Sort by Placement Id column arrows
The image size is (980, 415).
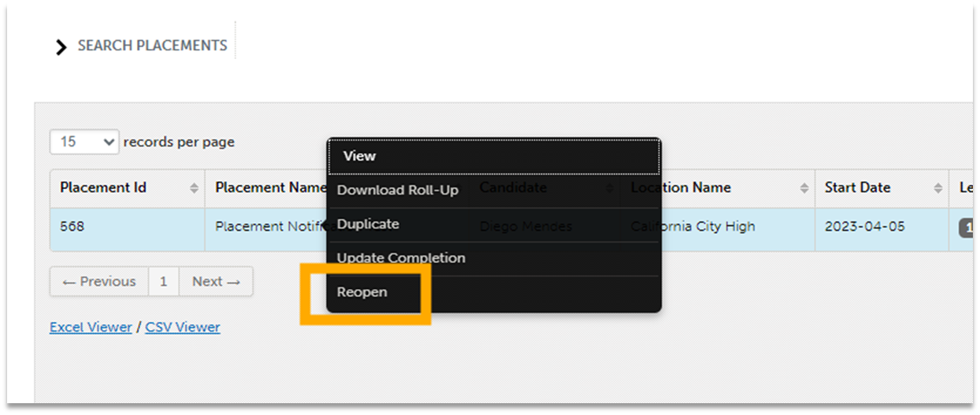tap(194, 188)
